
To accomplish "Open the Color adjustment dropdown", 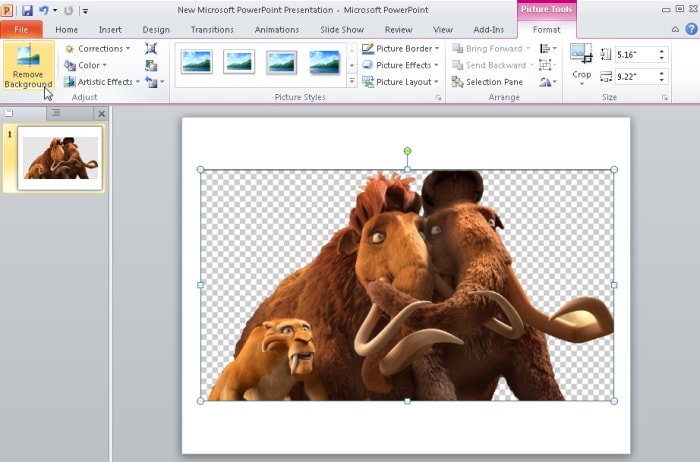I will pyautogui.click(x=86, y=65).
